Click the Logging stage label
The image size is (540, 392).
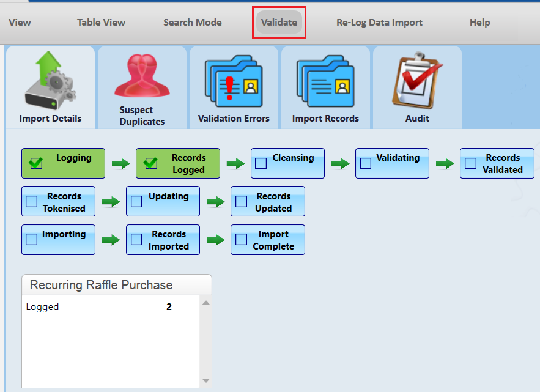(74, 158)
